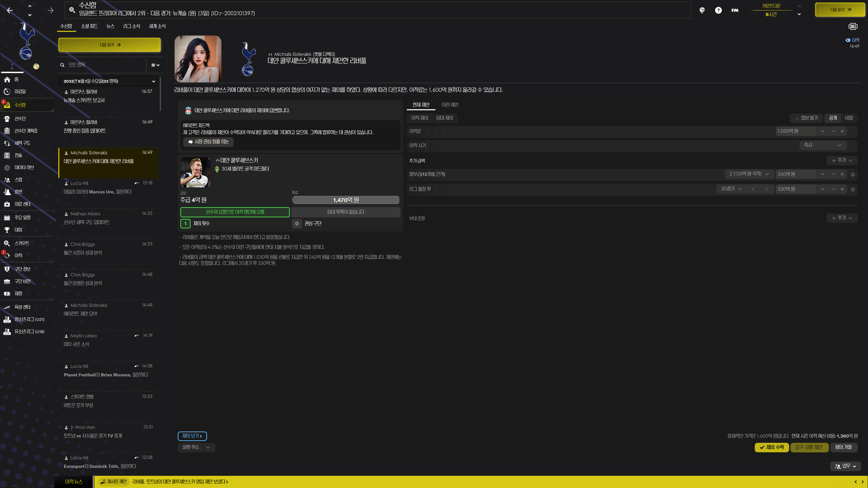This screenshot has height=488, width=868.
Task: Open the Tactics (전술) sidebar icon
Action: click(x=7, y=155)
